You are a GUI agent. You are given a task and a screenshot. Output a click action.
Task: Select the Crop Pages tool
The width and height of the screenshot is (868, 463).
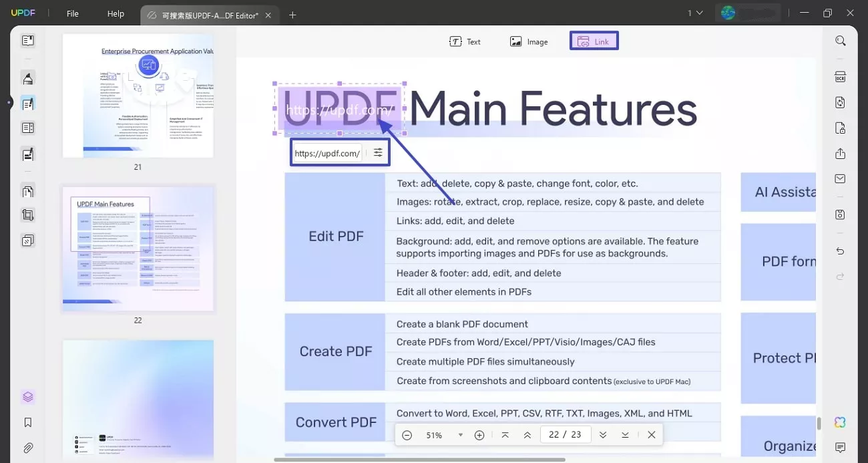pyautogui.click(x=27, y=215)
